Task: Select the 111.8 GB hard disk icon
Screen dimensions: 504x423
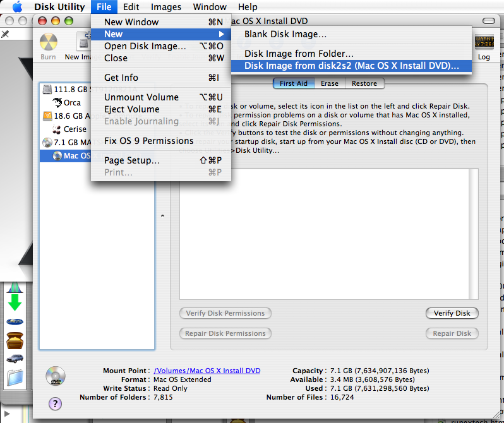Action: (x=47, y=89)
